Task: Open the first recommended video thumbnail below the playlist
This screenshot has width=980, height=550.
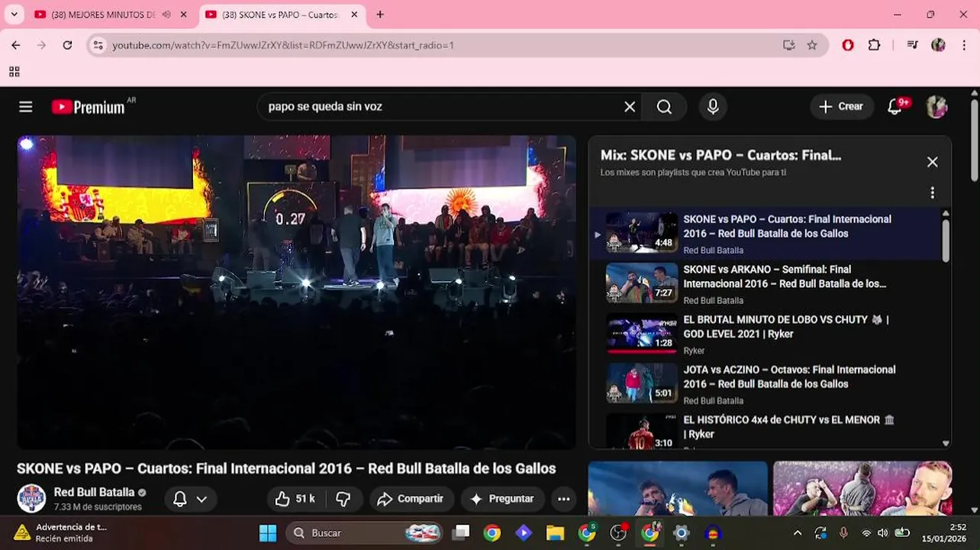Action: coord(678,489)
